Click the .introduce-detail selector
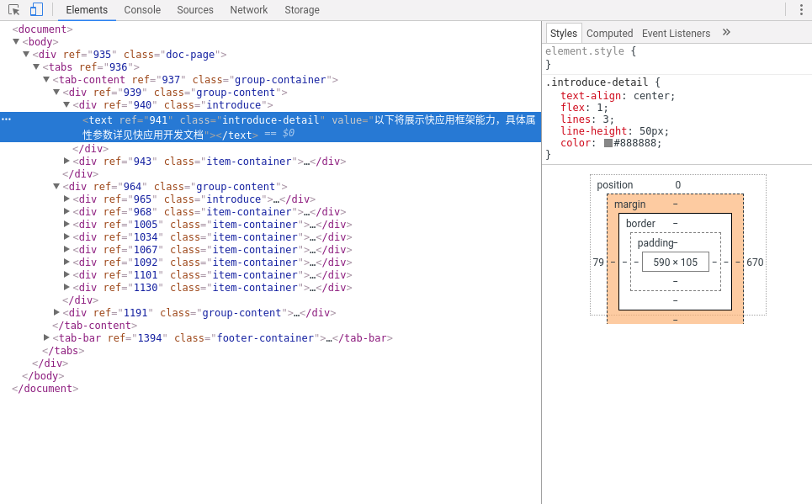This screenshot has width=812, height=504. (x=598, y=82)
